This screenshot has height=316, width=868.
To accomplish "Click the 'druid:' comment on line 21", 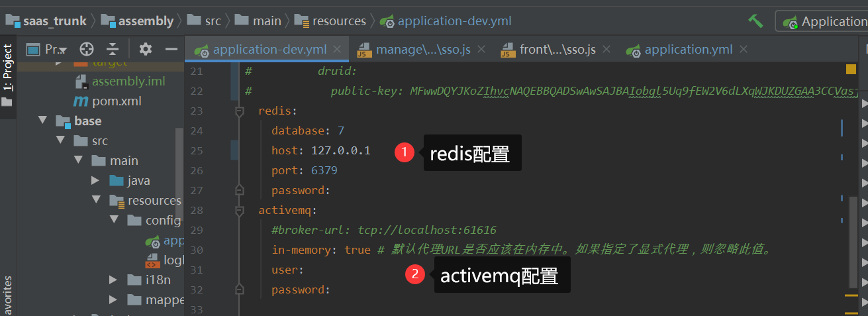I will [x=337, y=72].
